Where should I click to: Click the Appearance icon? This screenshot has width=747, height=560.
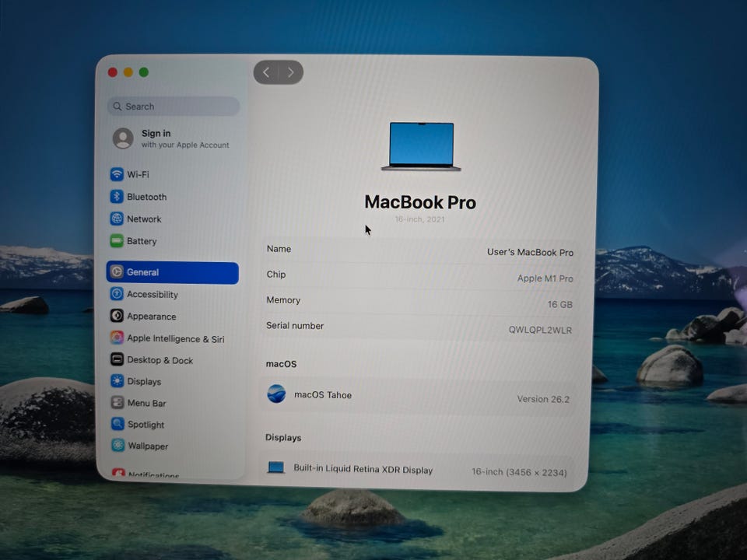(117, 316)
